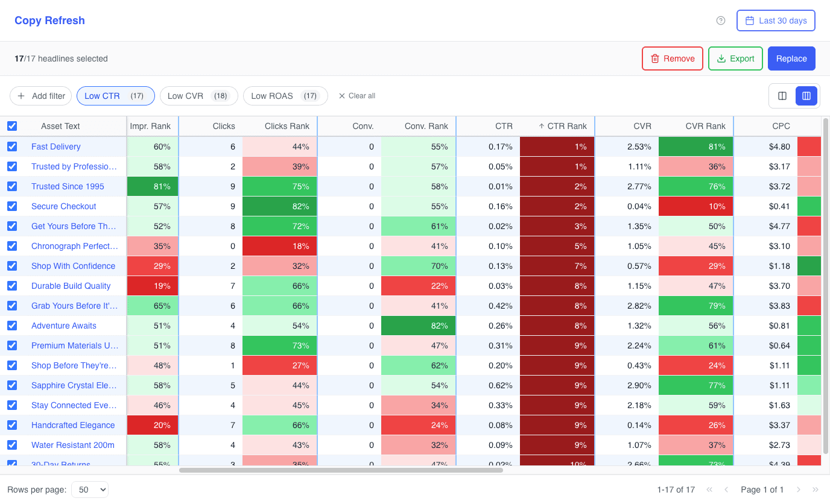
Task: Uncheck the Trusted Since 1995 row checkbox
Action: [12, 186]
